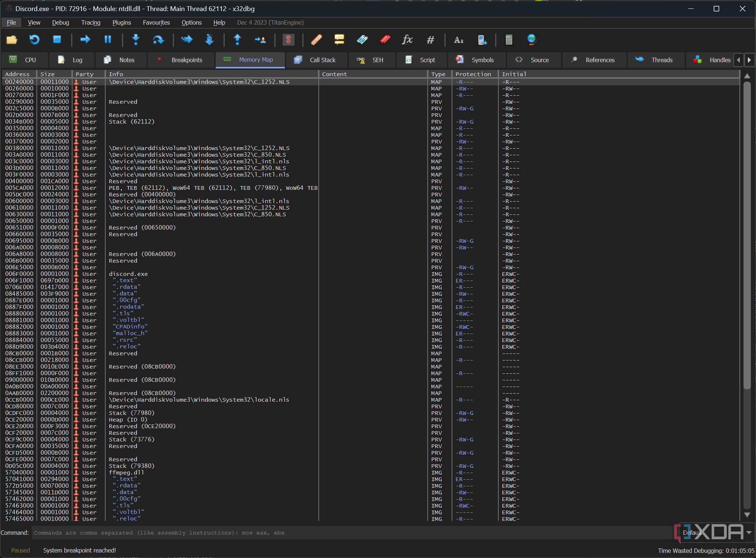This screenshot has height=558, width=756.
Task: Select the "CPADinfo" section row
Action: tap(371, 327)
